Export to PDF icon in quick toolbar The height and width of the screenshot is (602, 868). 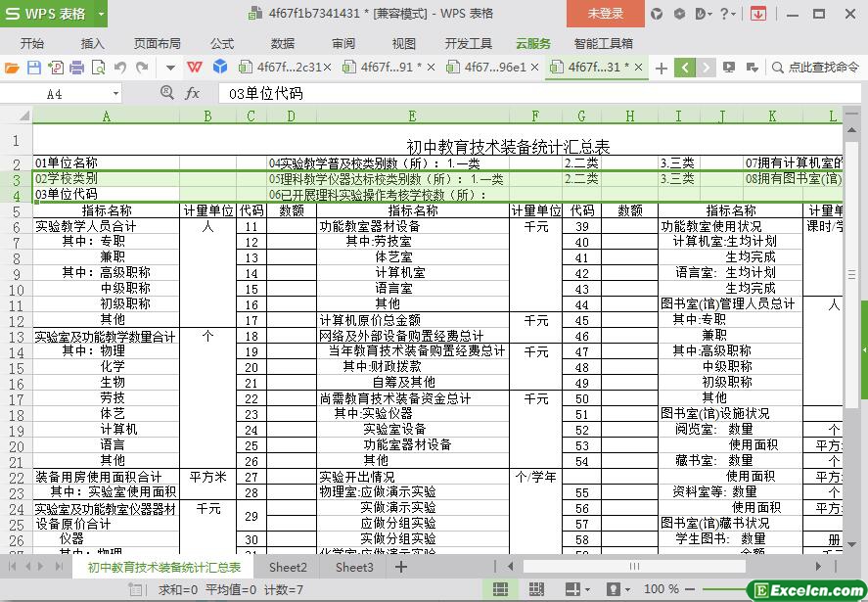(56, 68)
